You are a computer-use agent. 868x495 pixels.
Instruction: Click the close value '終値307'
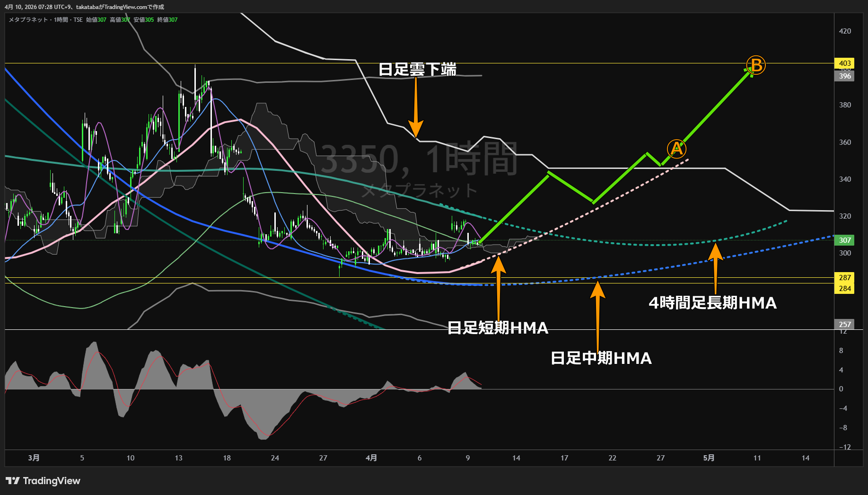point(167,20)
